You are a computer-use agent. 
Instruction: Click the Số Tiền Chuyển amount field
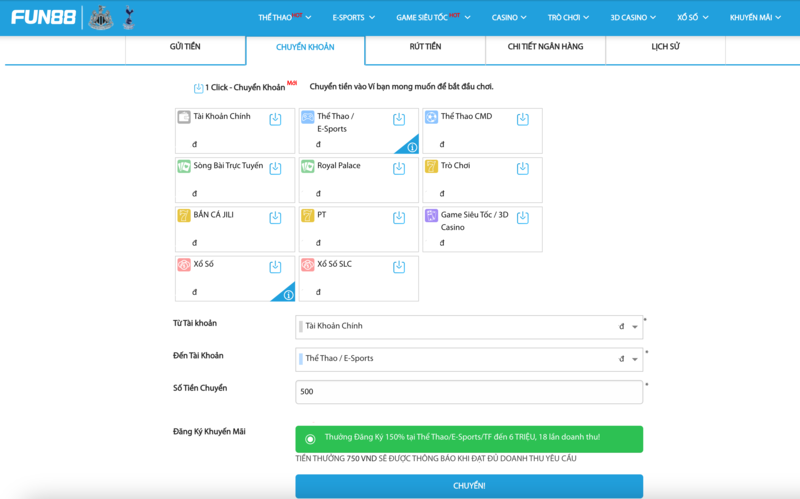pyautogui.click(x=468, y=392)
